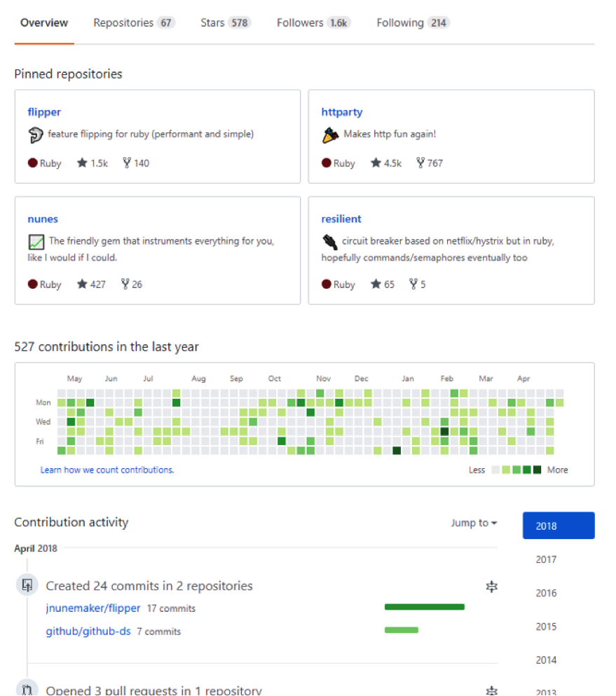
Task: Open the Jump to dropdown
Action: click(x=474, y=523)
